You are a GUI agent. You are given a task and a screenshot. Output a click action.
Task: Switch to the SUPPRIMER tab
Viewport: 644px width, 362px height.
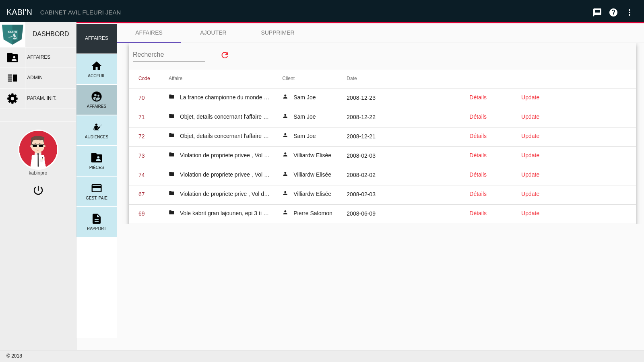[278, 33]
